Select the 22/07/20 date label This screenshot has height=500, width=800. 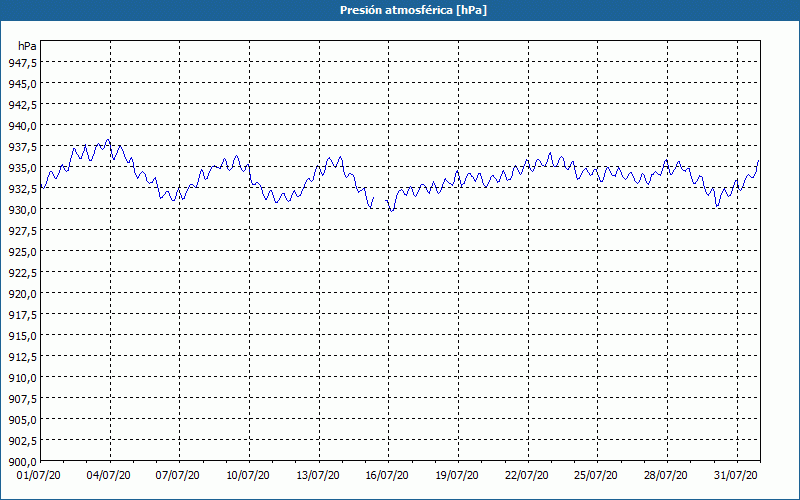pyautogui.click(x=524, y=475)
